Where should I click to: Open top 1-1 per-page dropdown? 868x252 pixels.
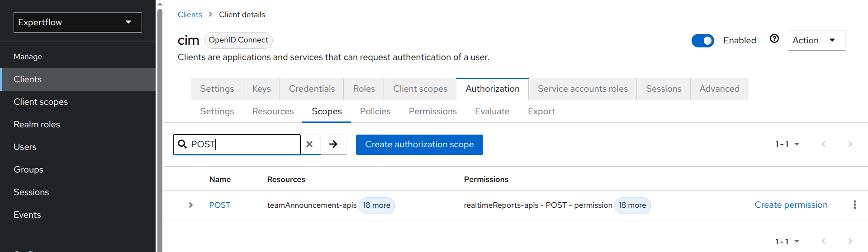pyautogui.click(x=787, y=144)
